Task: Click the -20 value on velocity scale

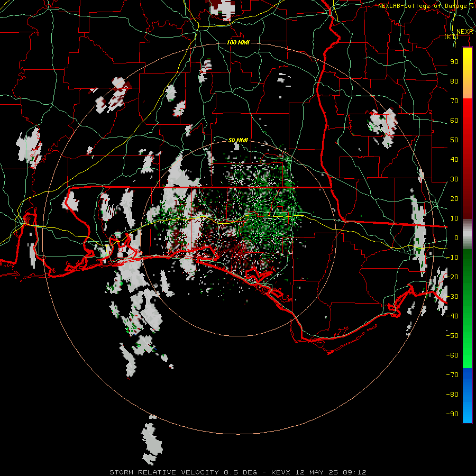Action: coord(452,277)
